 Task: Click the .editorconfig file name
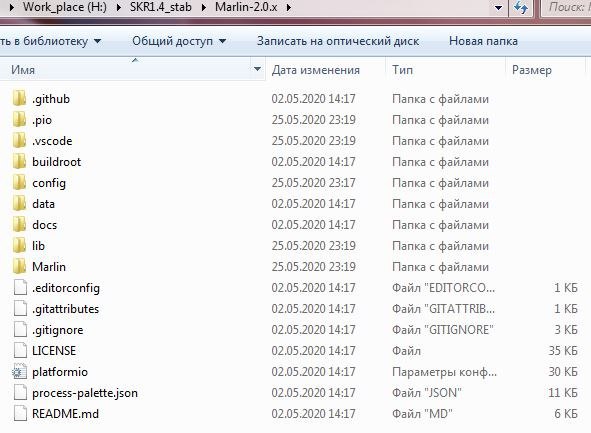tap(66, 288)
